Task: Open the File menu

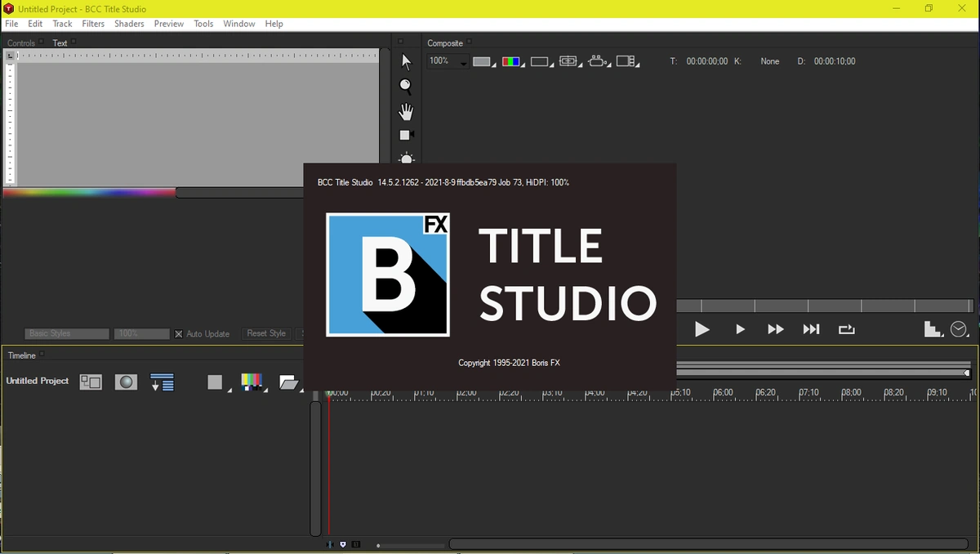Action: (x=11, y=24)
